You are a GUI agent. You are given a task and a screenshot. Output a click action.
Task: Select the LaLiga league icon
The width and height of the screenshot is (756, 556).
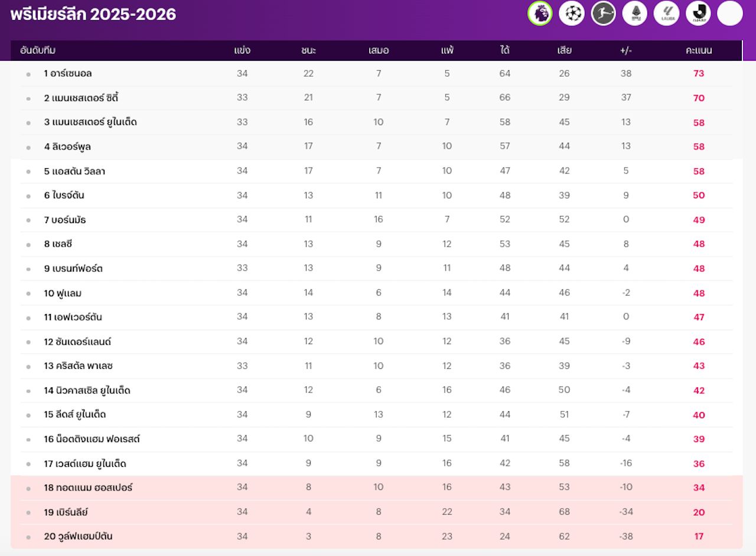point(666,14)
